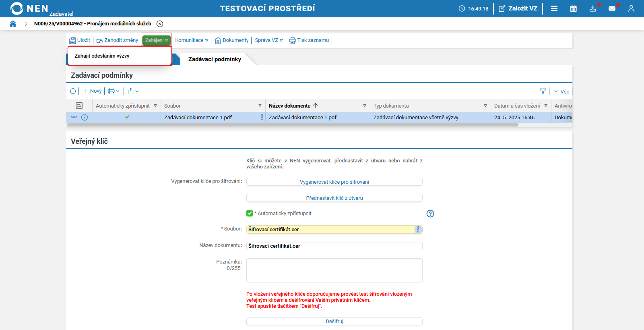The width and height of the screenshot is (644, 330).
Task: Open Automaticky zpřístupnit column filter arrow
Action: coord(155,106)
